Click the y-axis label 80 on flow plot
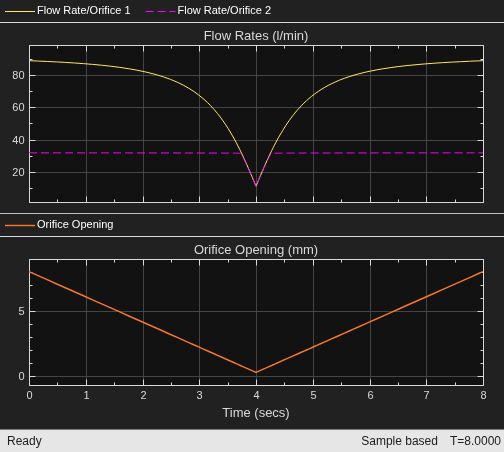 18,75
